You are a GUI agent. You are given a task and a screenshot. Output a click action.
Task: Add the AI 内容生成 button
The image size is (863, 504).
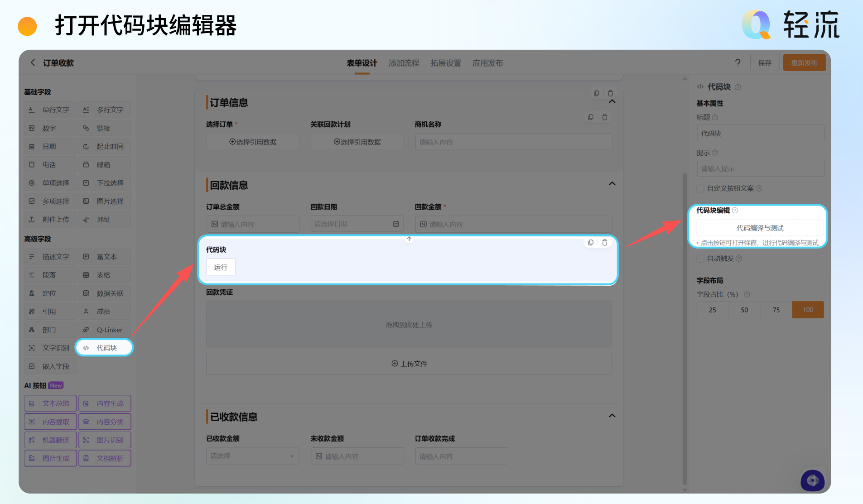[105, 403]
